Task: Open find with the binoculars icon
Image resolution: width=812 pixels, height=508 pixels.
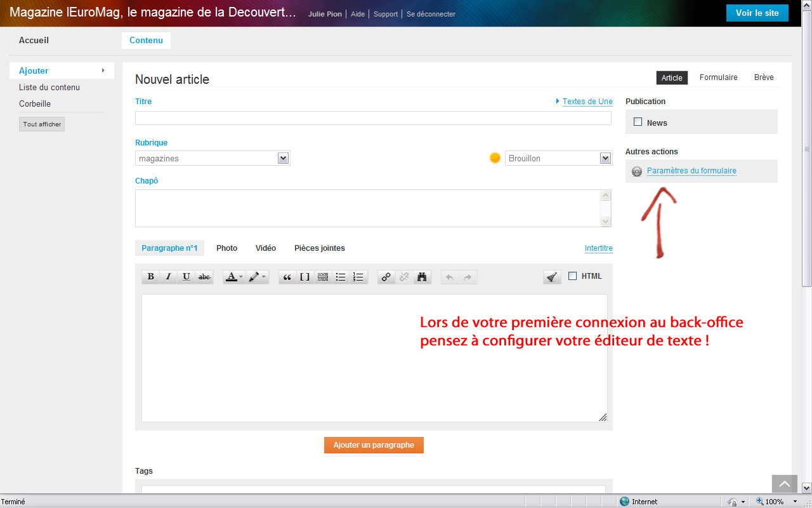Action: [x=422, y=277]
